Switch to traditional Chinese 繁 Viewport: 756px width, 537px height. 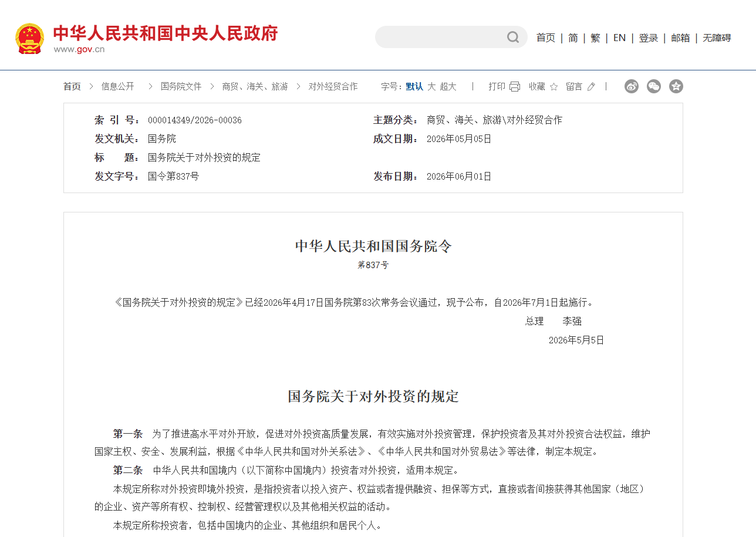595,38
